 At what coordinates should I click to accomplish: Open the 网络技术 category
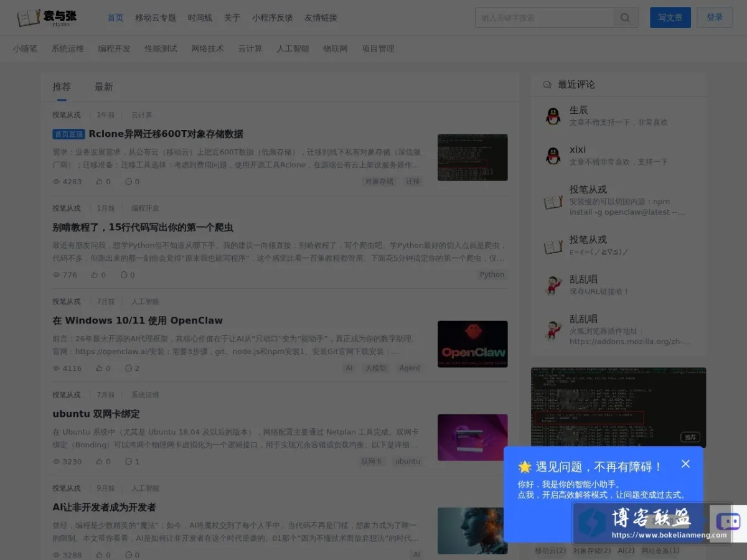click(207, 49)
